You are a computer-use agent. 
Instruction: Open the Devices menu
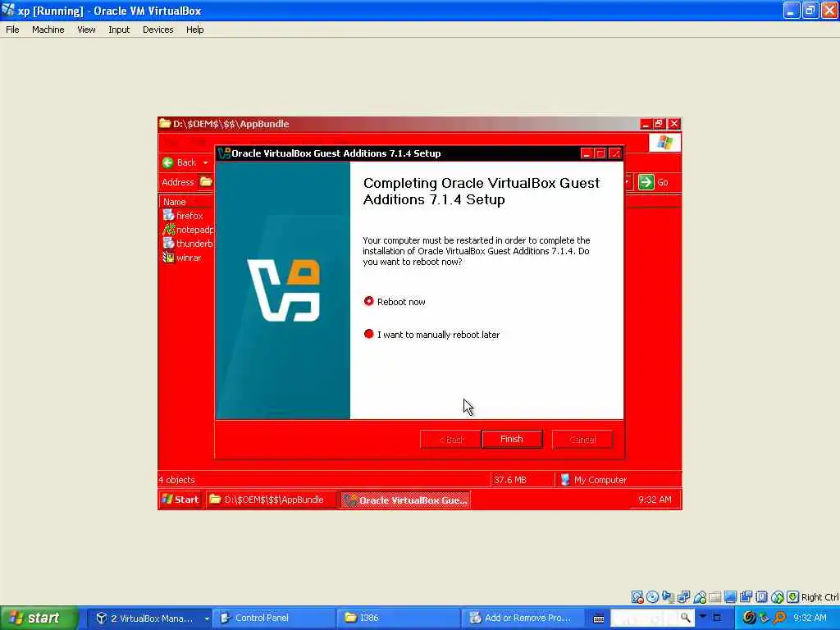(x=157, y=30)
